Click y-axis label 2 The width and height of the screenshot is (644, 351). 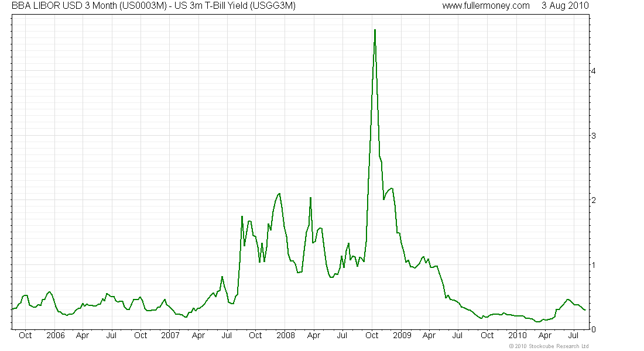[594, 200]
